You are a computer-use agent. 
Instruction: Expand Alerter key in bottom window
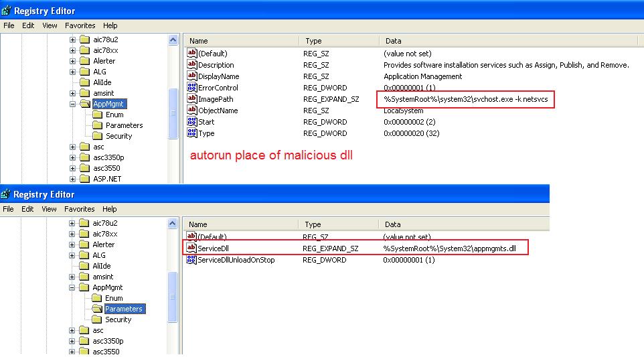(72, 245)
